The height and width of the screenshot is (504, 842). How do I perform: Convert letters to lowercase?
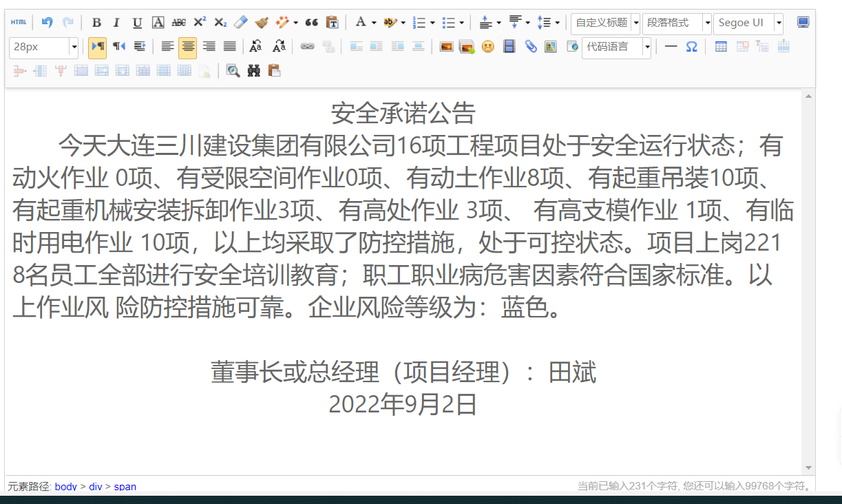tap(279, 47)
